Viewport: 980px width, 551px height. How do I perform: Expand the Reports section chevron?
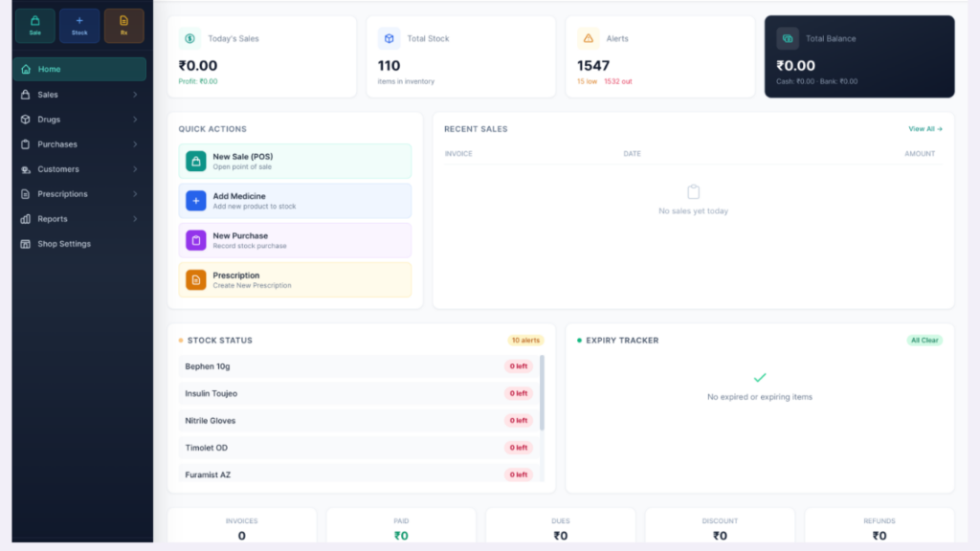tap(135, 219)
